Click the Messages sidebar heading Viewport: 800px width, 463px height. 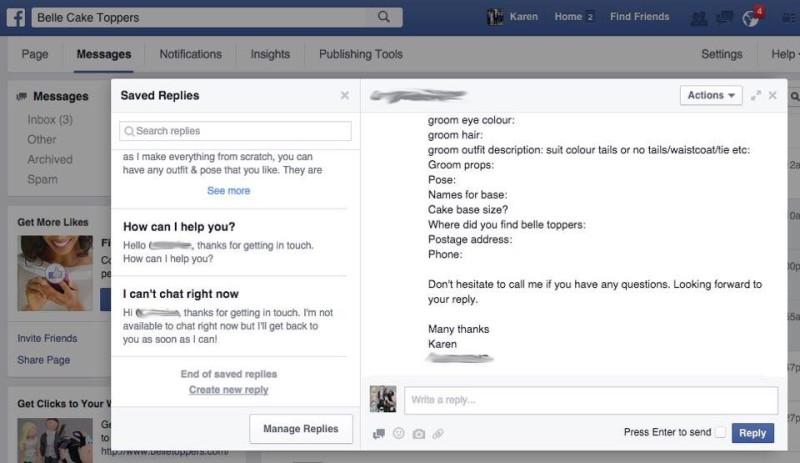coord(60,96)
